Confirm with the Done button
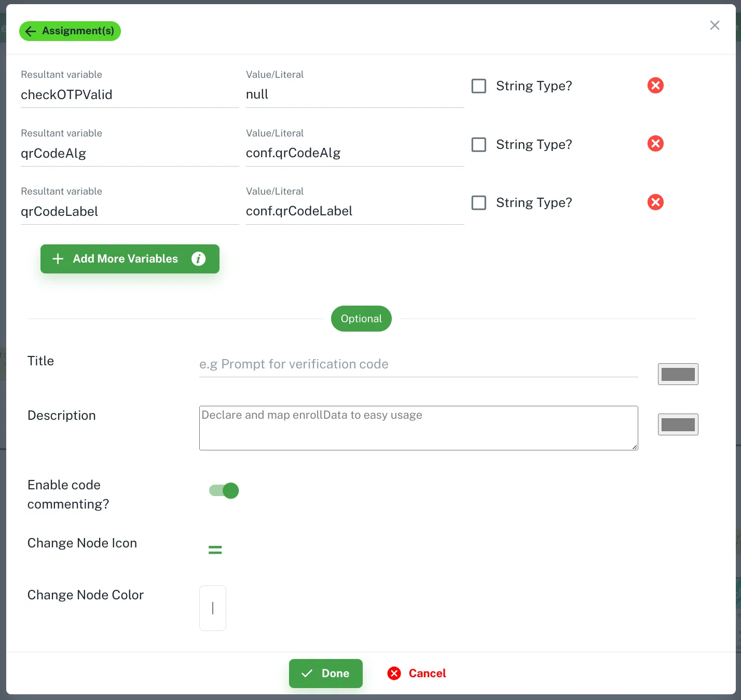This screenshot has height=700, width=741. [x=326, y=673]
